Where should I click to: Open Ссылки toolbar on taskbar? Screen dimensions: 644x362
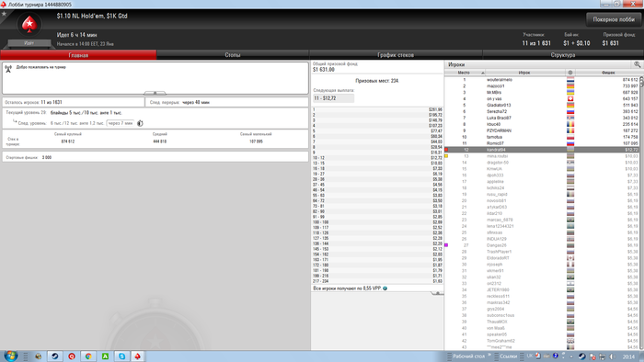click(x=508, y=356)
